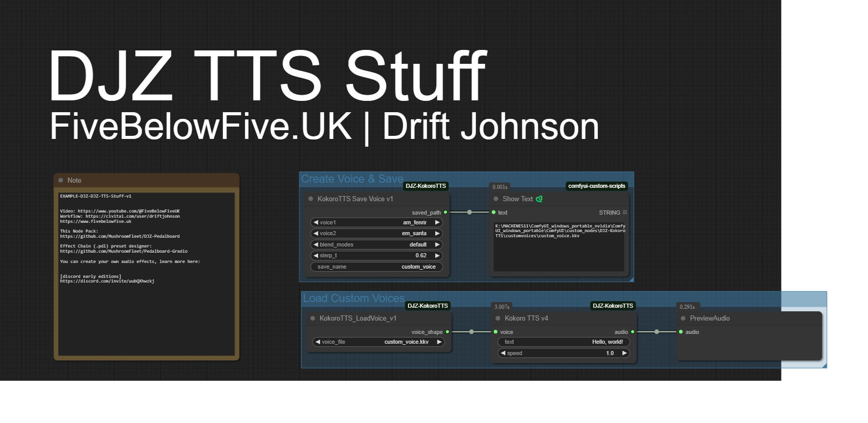
Task: Select previous voice1 option with left arrow
Action: (x=316, y=222)
